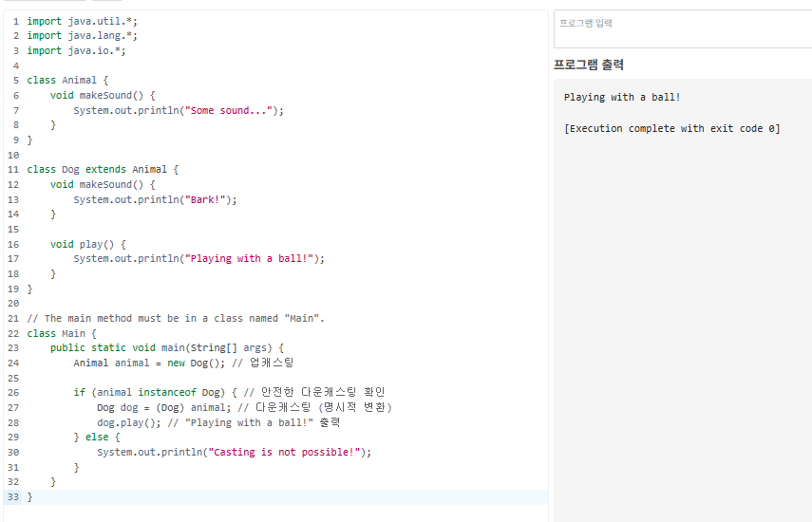Click the closing brace on line 33

[x=29, y=497]
